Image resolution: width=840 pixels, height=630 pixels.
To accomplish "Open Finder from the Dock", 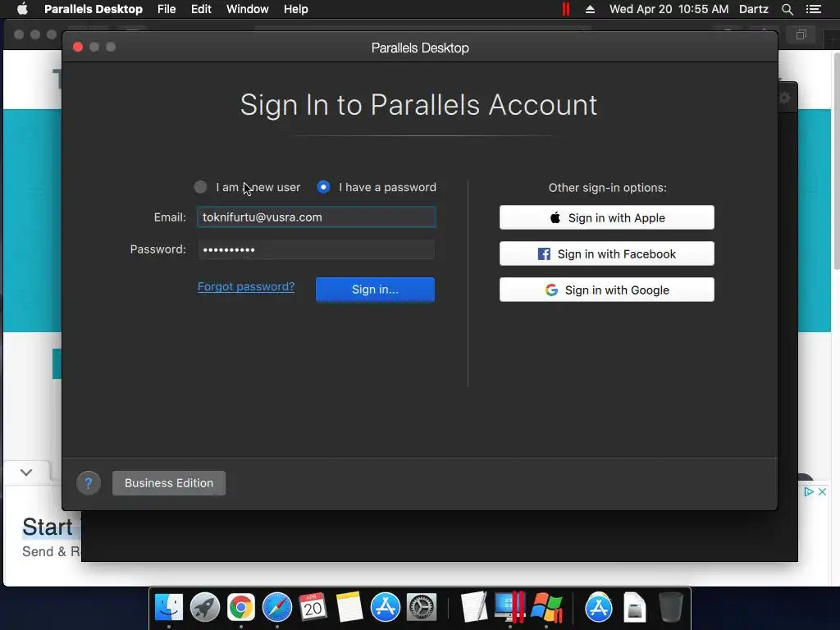I will tap(169, 608).
